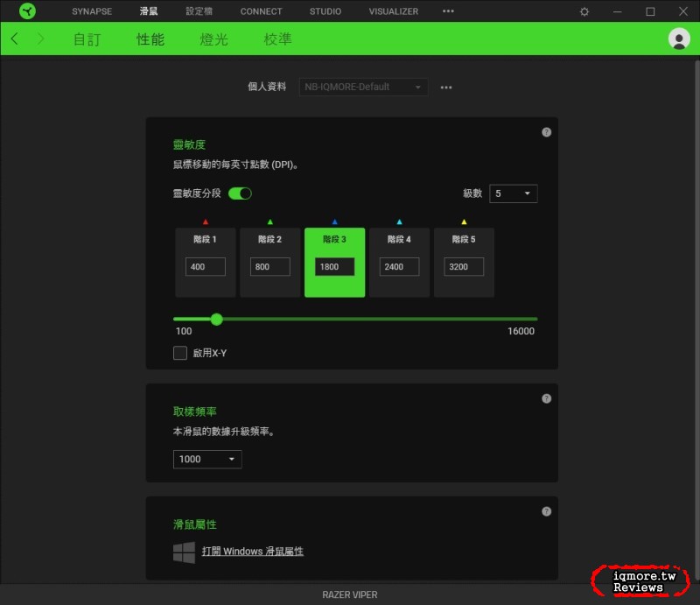The image size is (700, 605).
Task: Open the NB-IQMORE-Default profile dropdown
Action: coord(362,87)
